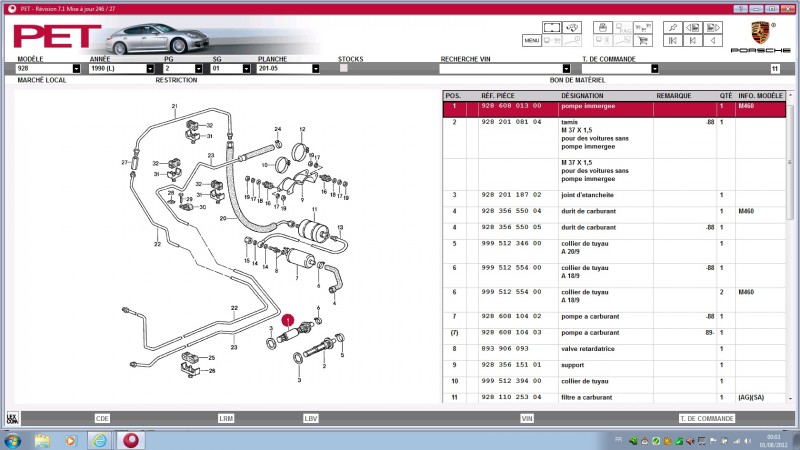
Task: Select part number 928 356 550 04
Action: [511, 211]
